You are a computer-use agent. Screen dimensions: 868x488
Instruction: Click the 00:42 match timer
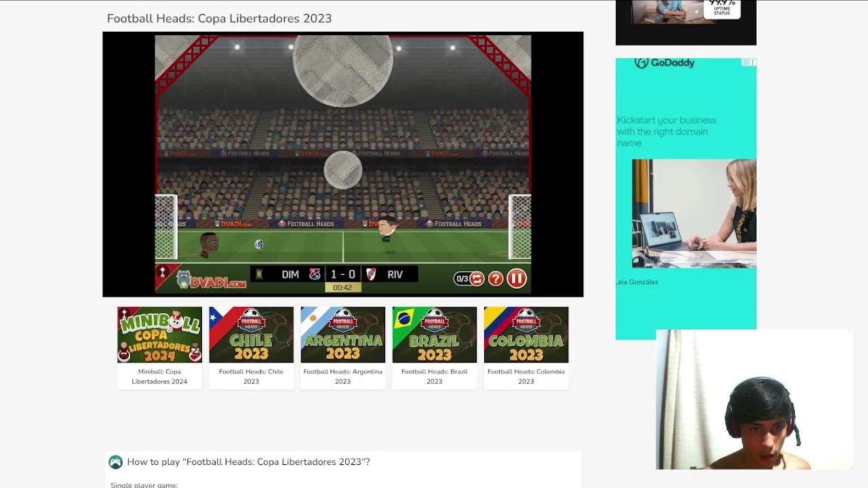tap(342, 287)
